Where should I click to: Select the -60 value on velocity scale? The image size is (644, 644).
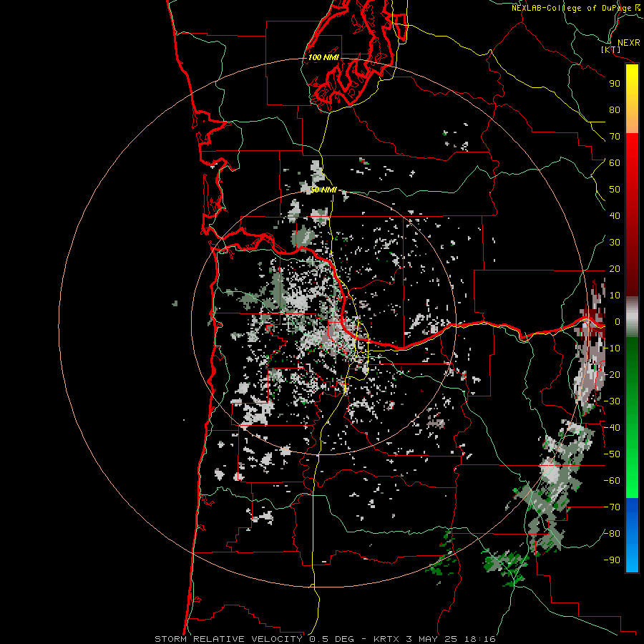tap(612, 481)
